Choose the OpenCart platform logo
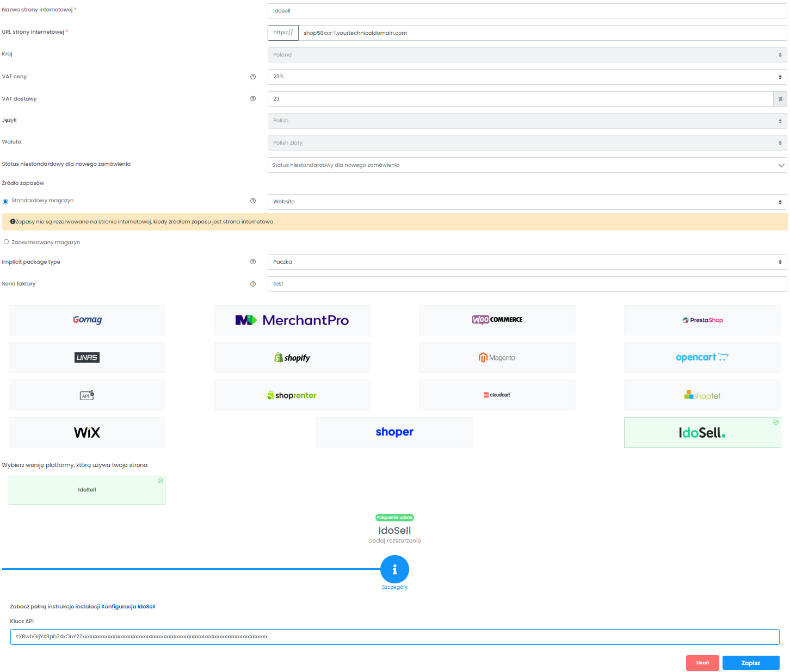 (x=702, y=357)
